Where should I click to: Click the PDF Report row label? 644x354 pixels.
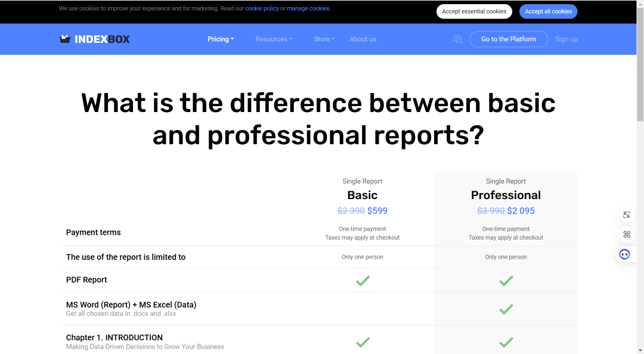pyautogui.click(x=86, y=280)
